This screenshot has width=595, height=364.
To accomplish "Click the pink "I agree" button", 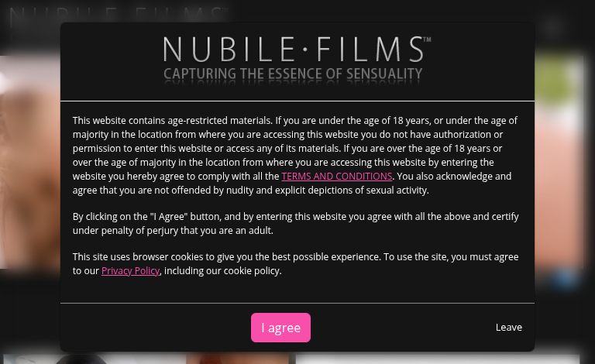I will [x=280, y=328].
